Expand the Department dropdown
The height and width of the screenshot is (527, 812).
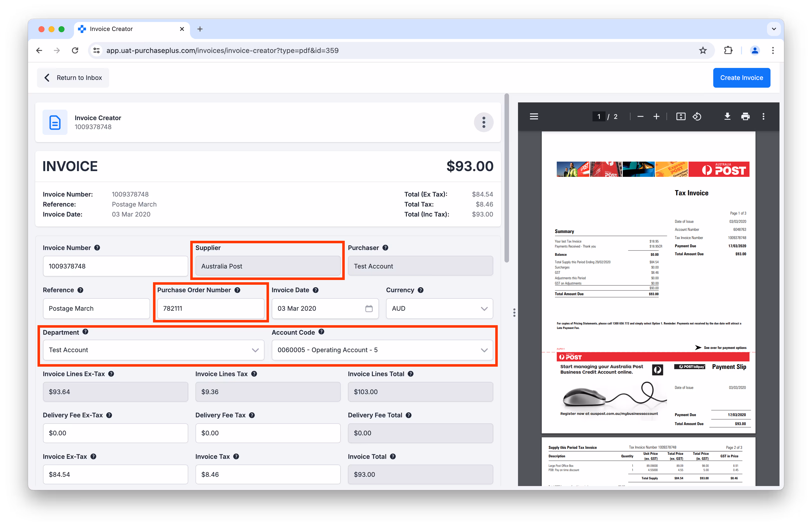pos(255,350)
